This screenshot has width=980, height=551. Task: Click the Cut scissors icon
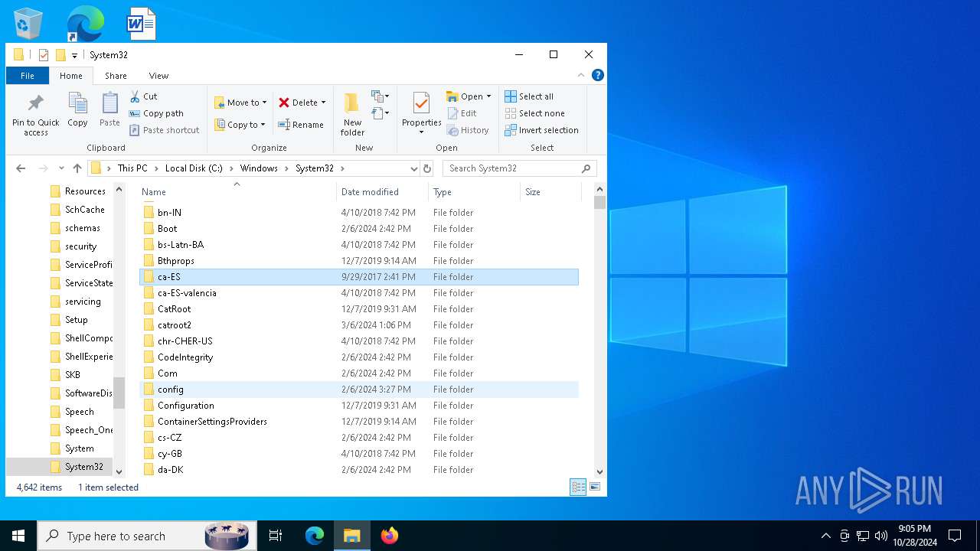tap(135, 96)
